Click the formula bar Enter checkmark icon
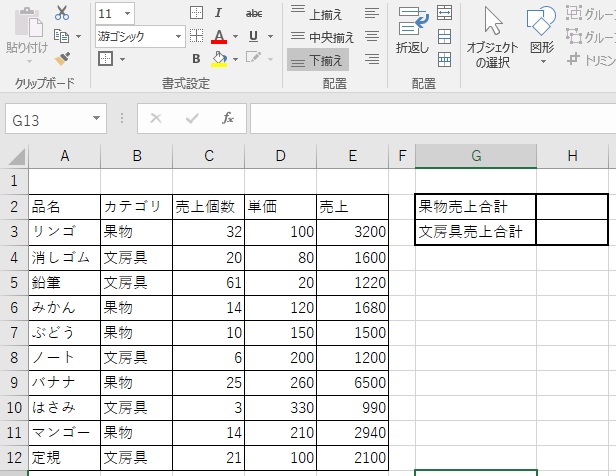This screenshot has width=616, height=476. (x=192, y=118)
